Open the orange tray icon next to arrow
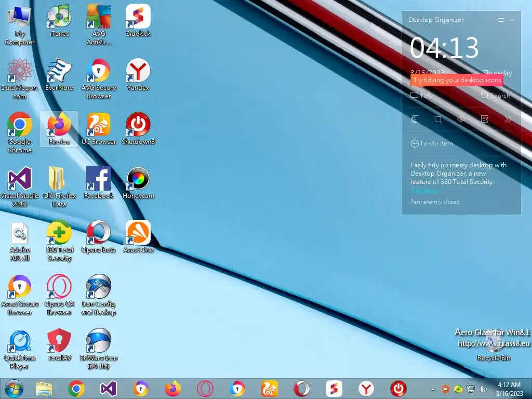 (x=445, y=389)
